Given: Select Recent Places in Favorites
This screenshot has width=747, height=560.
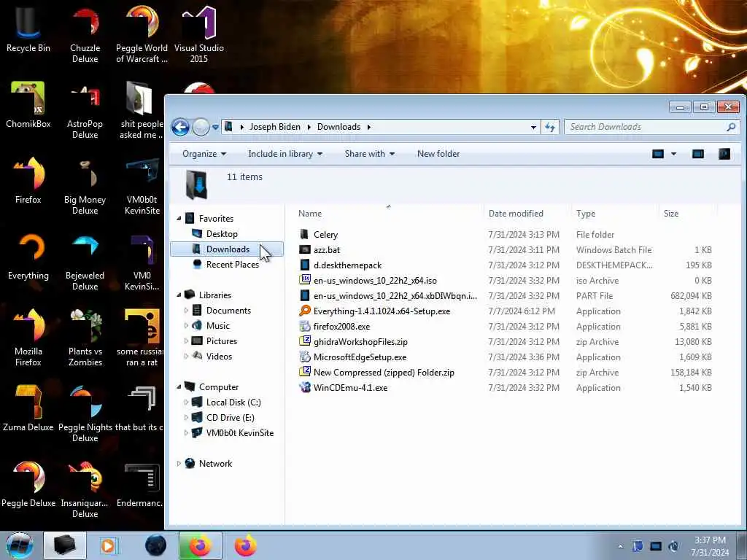Looking at the screenshot, I should (233, 264).
